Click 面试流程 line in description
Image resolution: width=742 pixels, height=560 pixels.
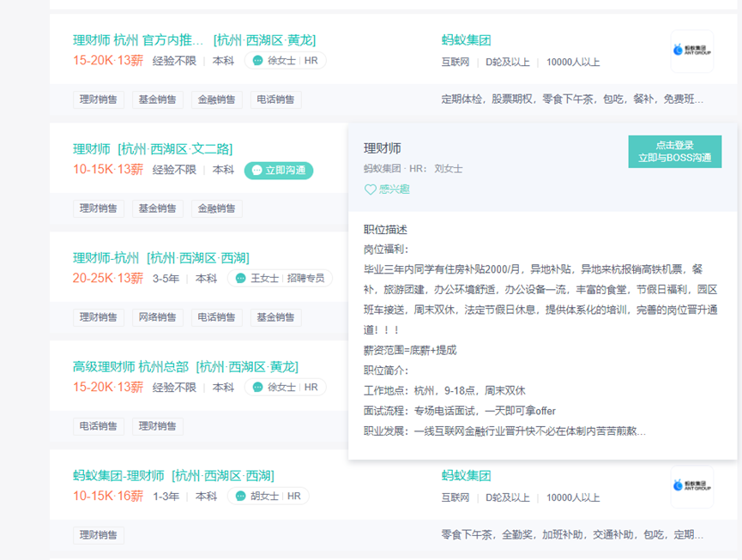460,411
